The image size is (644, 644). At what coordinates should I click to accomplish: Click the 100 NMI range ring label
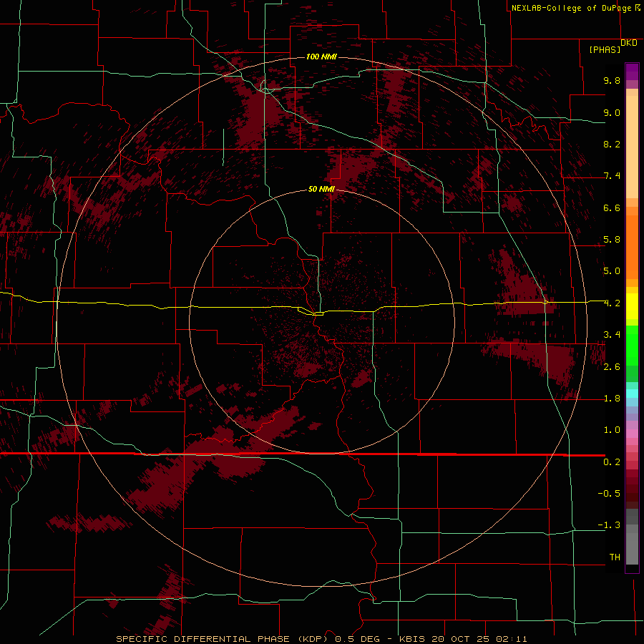[321, 57]
